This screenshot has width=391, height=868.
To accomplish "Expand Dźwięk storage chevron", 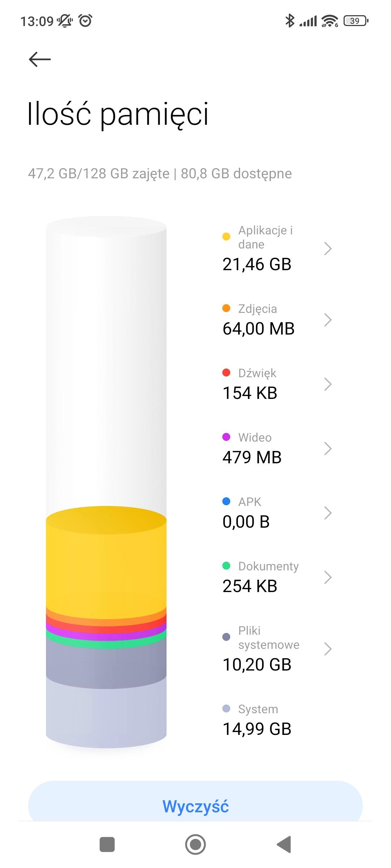I will click(x=328, y=384).
